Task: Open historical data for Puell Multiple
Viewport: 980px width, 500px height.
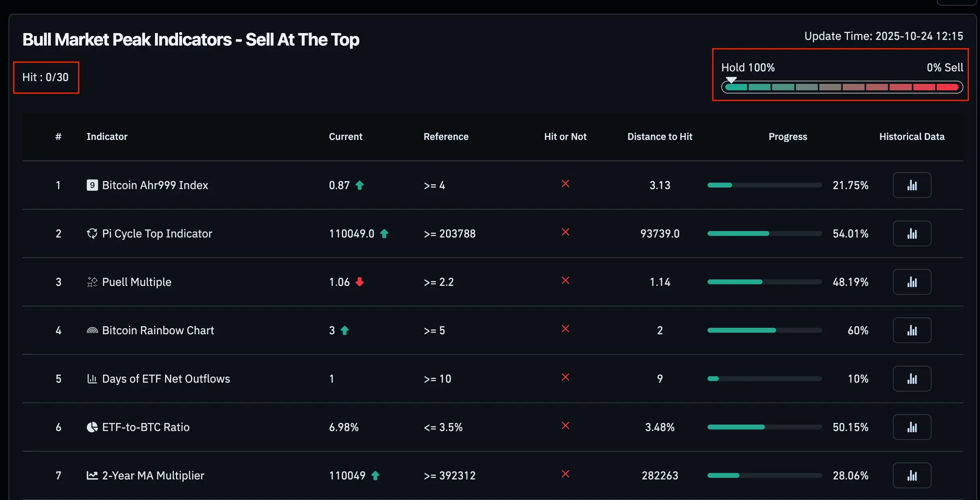Action: [911, 282]
